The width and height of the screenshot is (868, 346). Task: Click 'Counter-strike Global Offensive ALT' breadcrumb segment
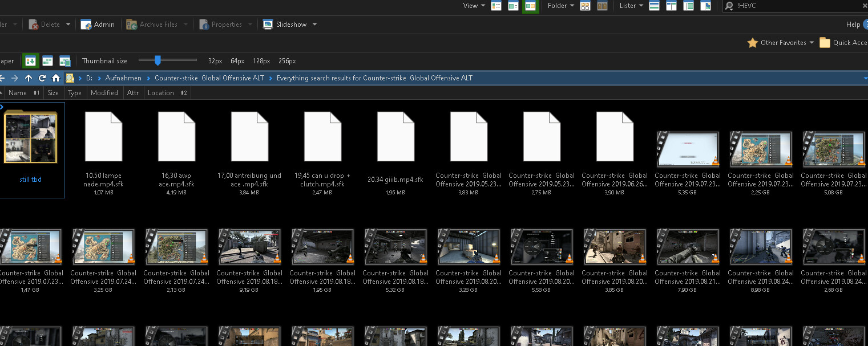(x=209, y=78)
